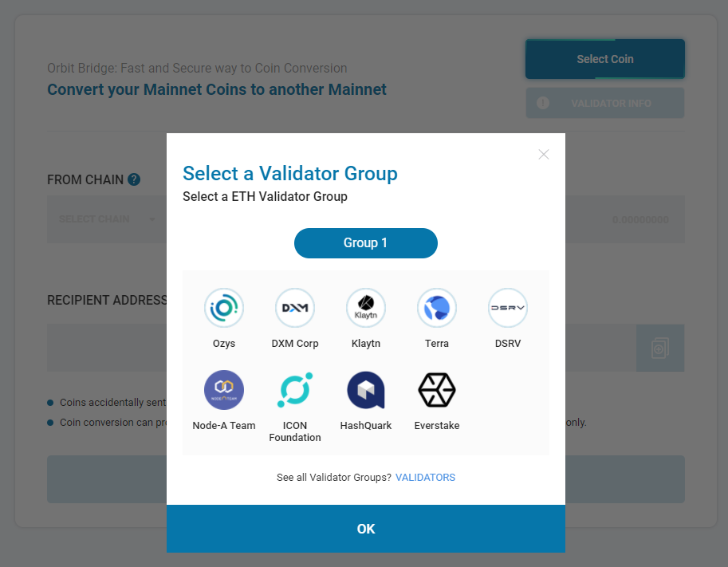Screen dimensions: 728x567
Task: Click the paste icon beside recipient address
Action: (660, 348)
